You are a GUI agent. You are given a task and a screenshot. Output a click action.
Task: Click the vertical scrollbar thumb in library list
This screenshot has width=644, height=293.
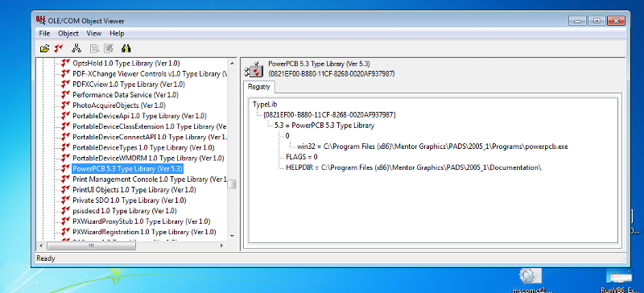tap(232, 184)
